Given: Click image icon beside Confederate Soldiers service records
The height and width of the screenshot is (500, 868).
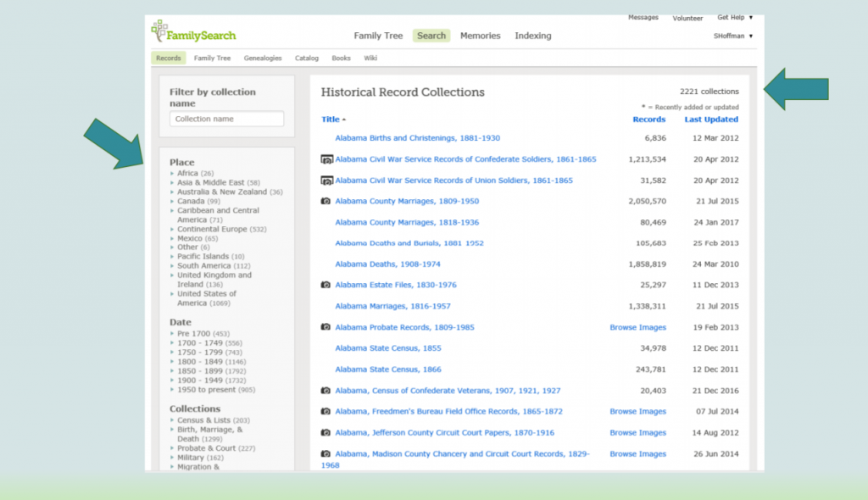Looking at the screenshot, I should tap(327, 159).
